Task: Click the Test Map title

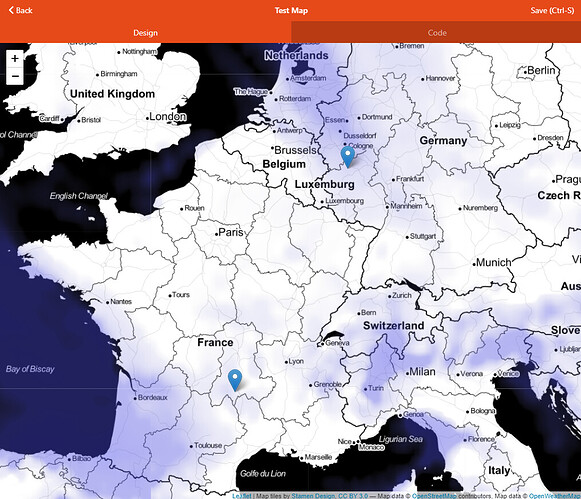Action: pos(291,10)
